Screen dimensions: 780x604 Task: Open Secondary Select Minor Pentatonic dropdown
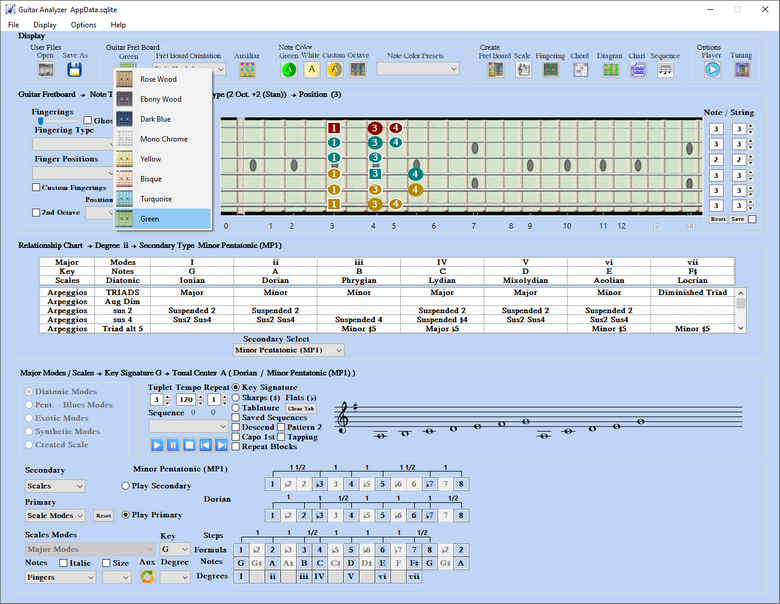[289, 350]
